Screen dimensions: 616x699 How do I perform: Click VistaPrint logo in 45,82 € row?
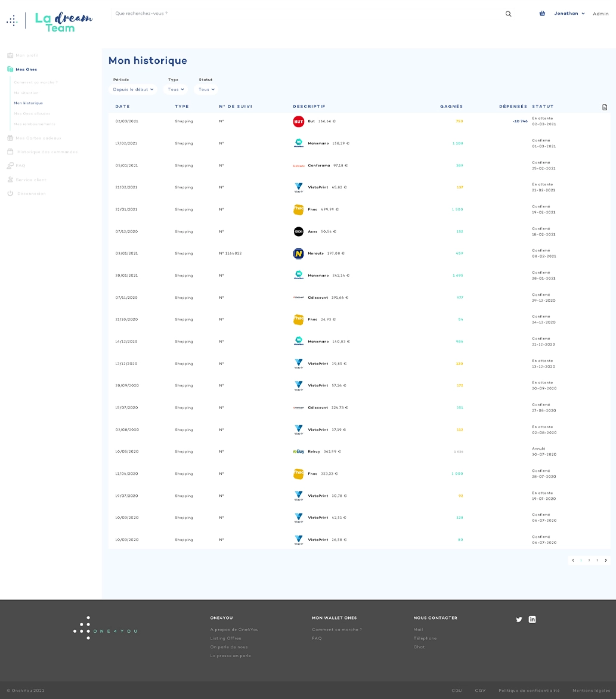299,187
